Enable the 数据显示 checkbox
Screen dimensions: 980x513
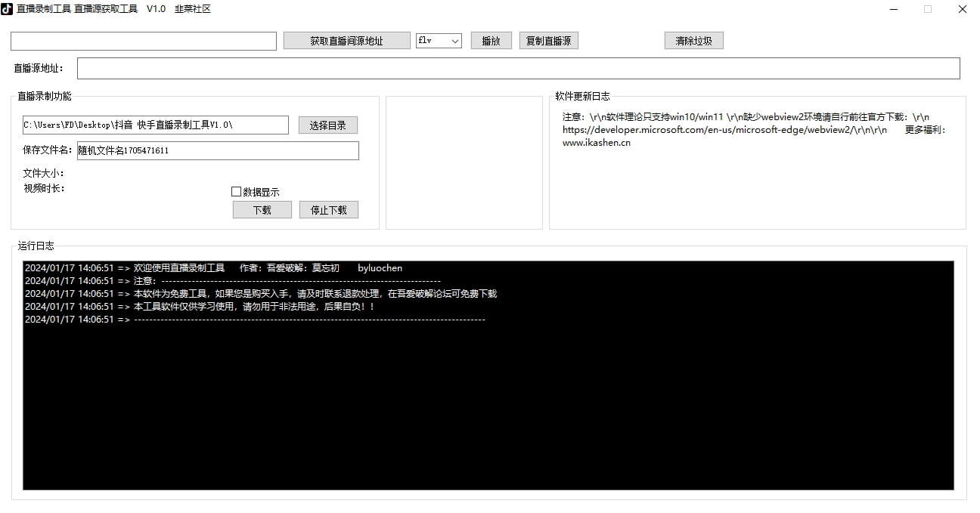(x=236, y=191)
